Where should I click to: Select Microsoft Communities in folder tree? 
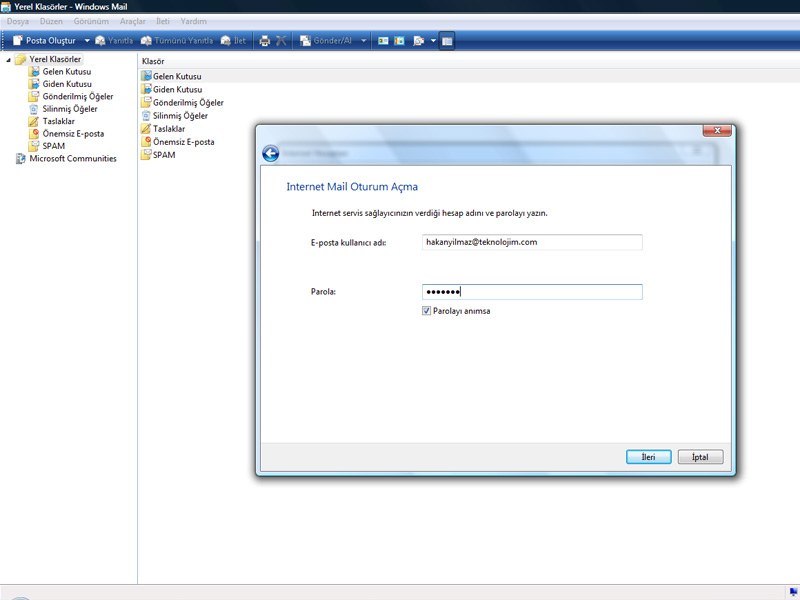[73, 159]
